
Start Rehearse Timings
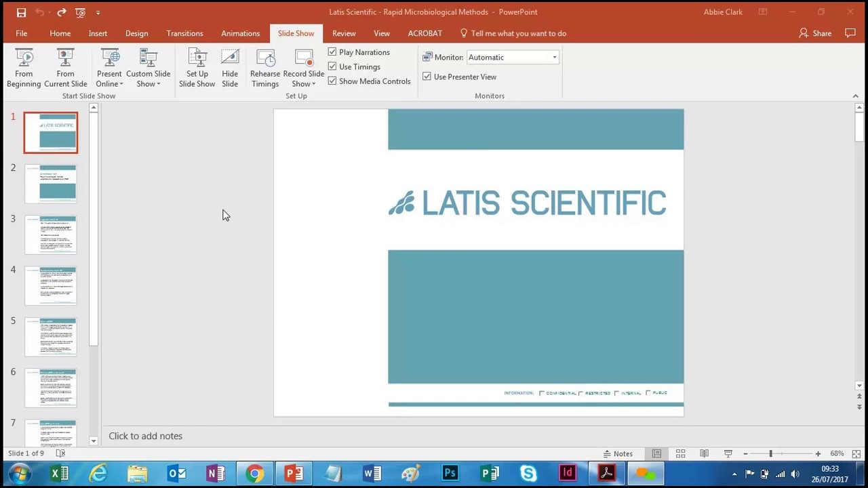click(x=265, y=68)
